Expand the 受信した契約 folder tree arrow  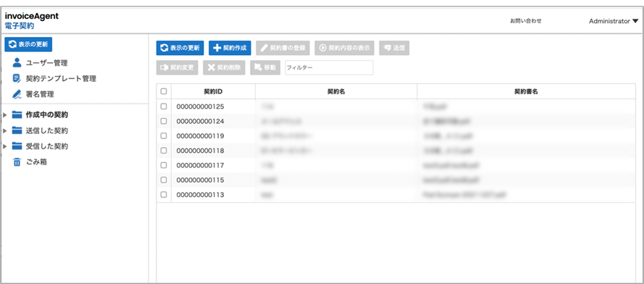click(x=5, y=146)
